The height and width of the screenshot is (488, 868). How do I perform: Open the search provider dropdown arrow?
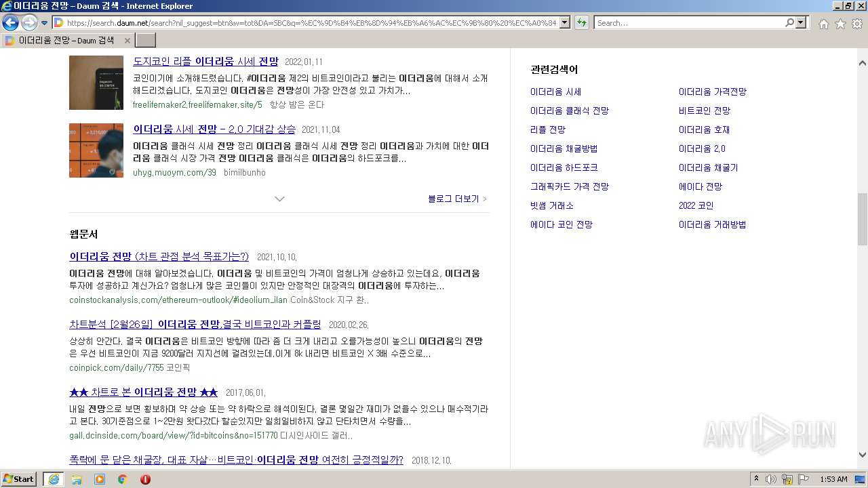(x=802, y=22)
